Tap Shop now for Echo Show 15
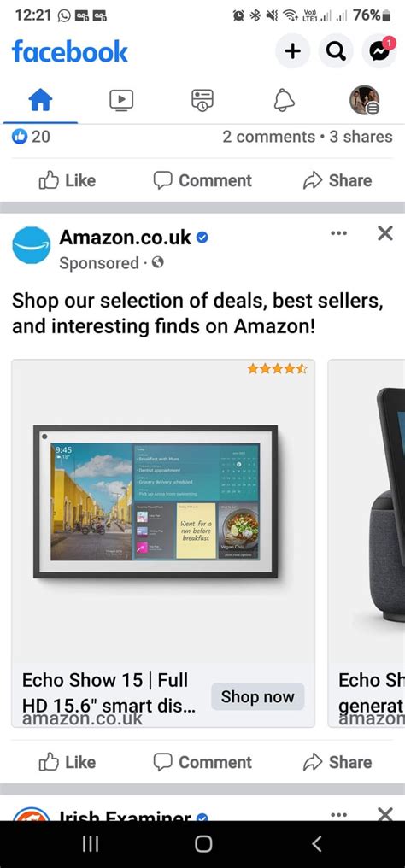The image size is (405, 868). coord(257,696)
